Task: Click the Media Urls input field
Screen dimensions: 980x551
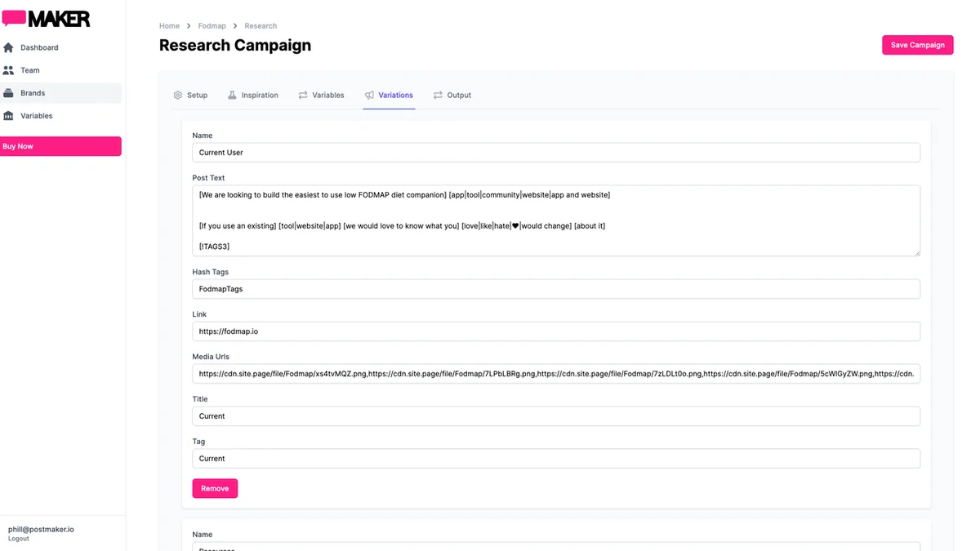Action: tap(555, 374)
